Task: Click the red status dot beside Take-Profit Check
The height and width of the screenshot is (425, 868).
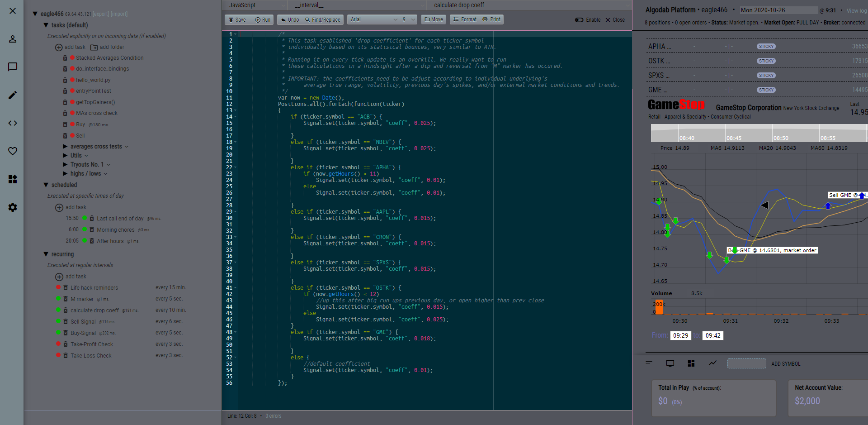Action: (59, 344)
